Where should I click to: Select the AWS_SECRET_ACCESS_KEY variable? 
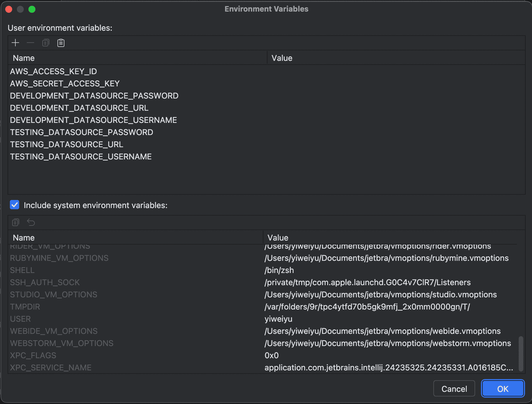click(x=65, y=83)
